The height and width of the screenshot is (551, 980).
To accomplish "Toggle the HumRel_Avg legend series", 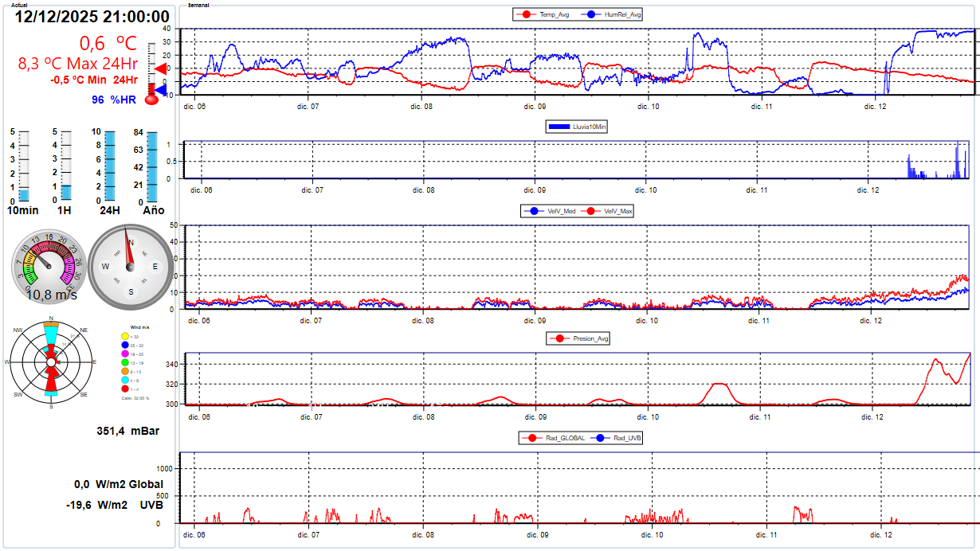I will tap(615, 14).
